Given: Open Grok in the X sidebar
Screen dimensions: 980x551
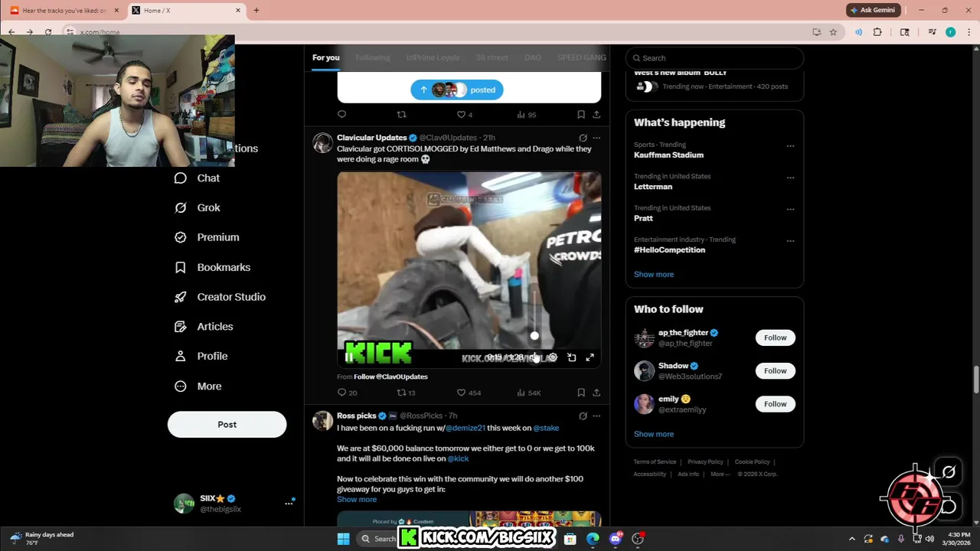Looking at the screenshot, I should click(197, 208).
